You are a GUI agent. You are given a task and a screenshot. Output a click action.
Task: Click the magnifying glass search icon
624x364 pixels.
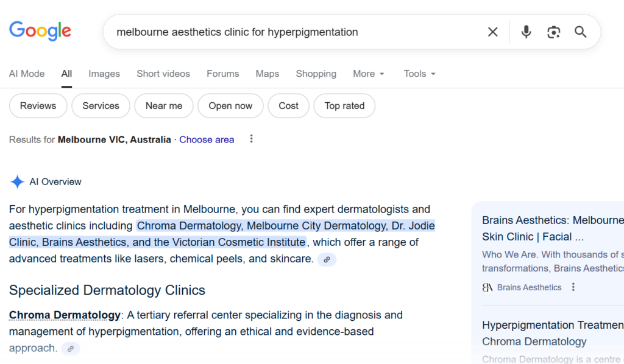[x=581, y=32]
